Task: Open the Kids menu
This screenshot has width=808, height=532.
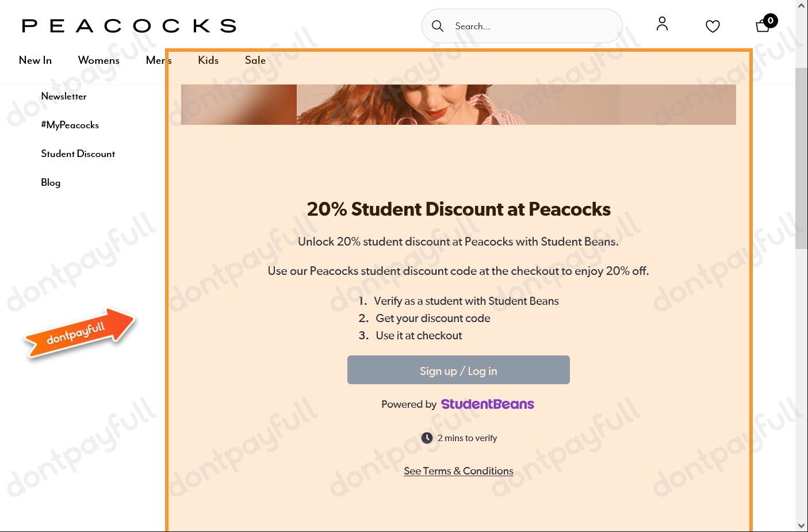Action: (x=208, y=60)
